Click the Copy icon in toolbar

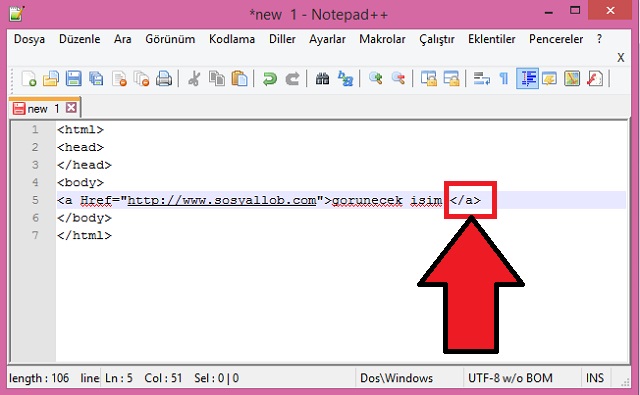(x=217, y=78)
